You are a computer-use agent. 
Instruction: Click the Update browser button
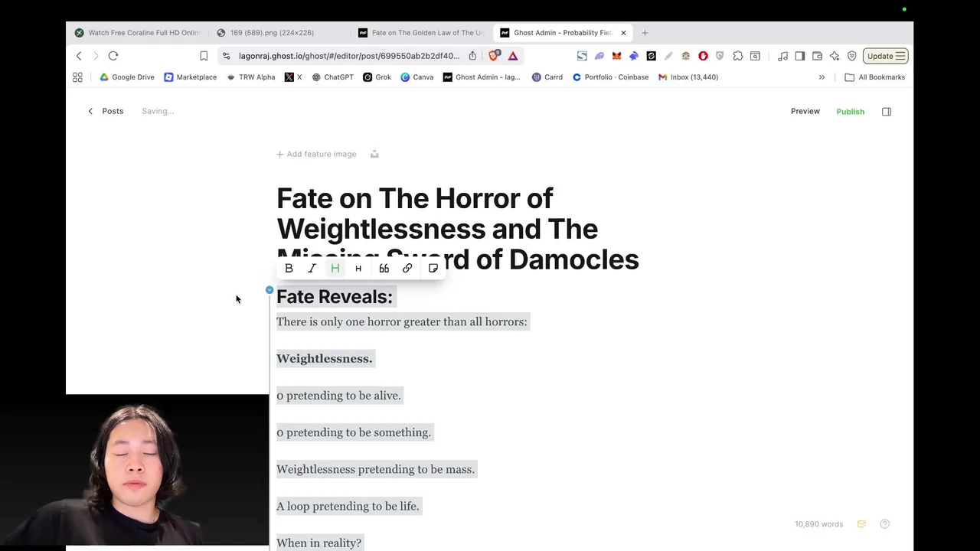886,56
